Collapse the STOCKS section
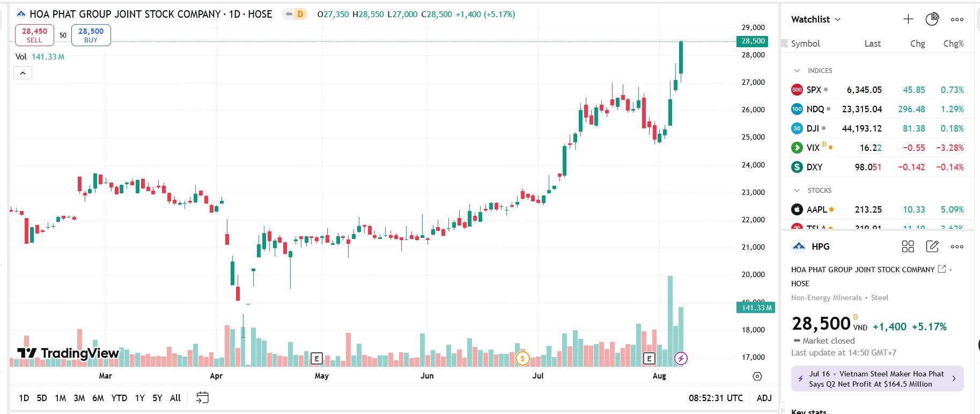 tap(797, 191)
